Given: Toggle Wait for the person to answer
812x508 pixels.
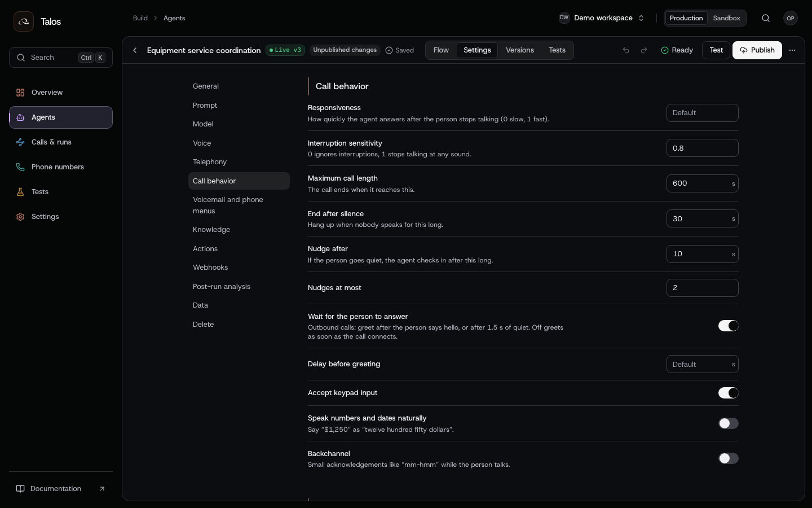Looking at the screenshot, I should click(728, 326).
